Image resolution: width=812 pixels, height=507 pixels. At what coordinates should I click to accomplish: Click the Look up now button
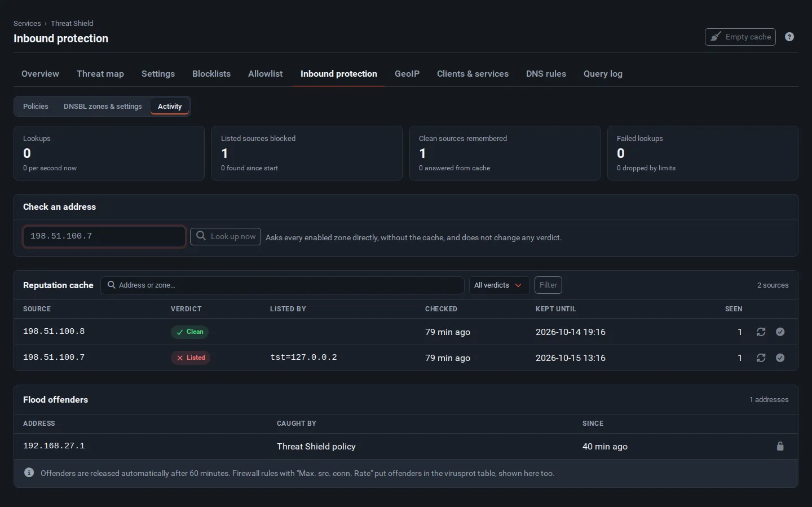tap(226, 236)
